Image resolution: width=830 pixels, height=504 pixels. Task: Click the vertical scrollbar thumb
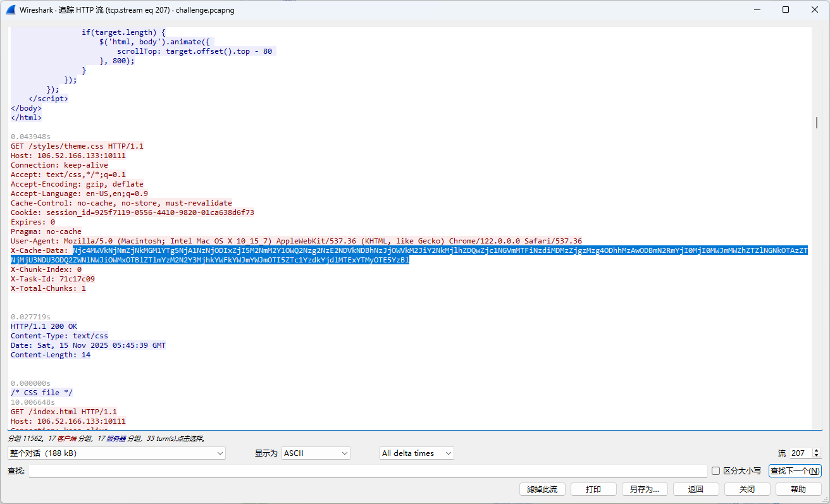pyautogui.click(x=817, y=123)
